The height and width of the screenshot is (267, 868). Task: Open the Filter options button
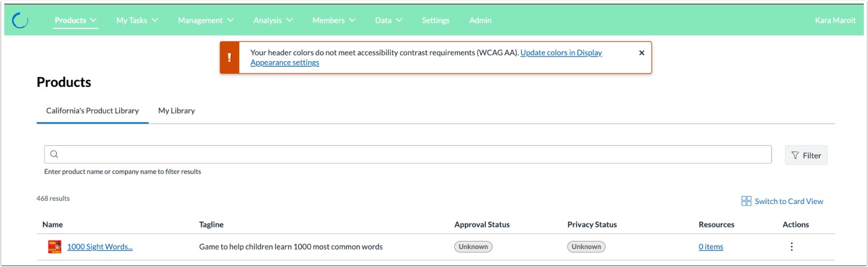coord(806,155)
